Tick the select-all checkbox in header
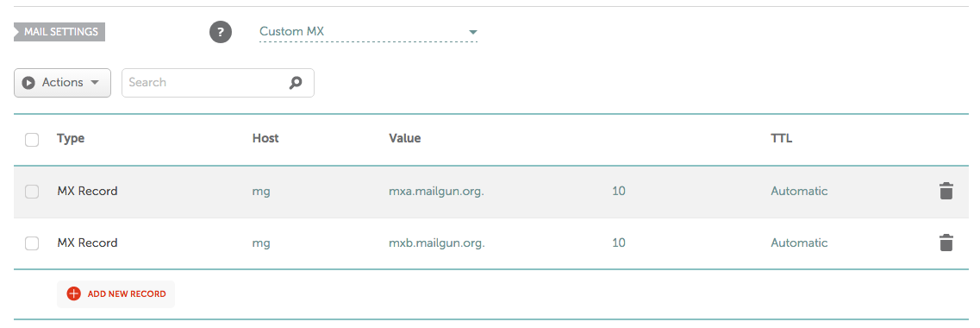Screen dimensions: 980x328 point(32,140)
